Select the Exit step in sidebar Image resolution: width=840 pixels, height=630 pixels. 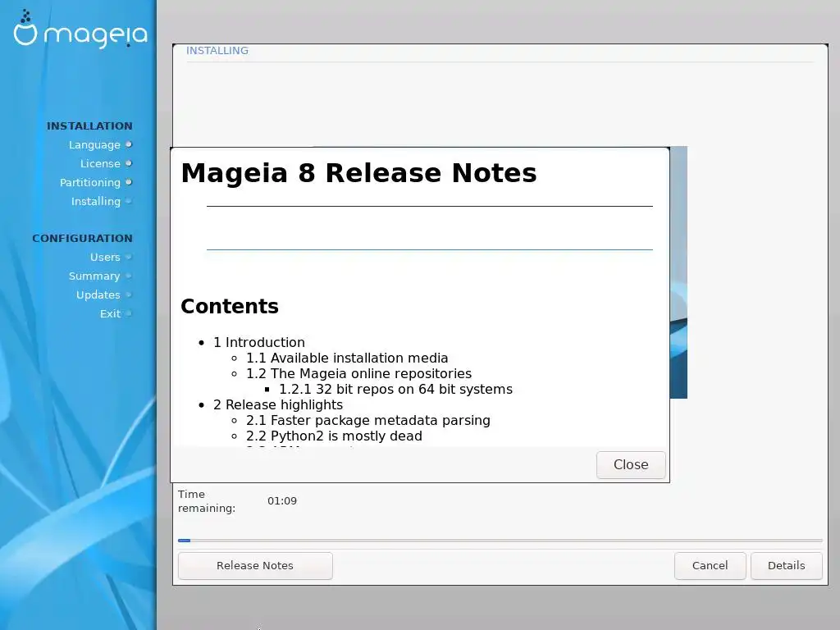[110, 313]
